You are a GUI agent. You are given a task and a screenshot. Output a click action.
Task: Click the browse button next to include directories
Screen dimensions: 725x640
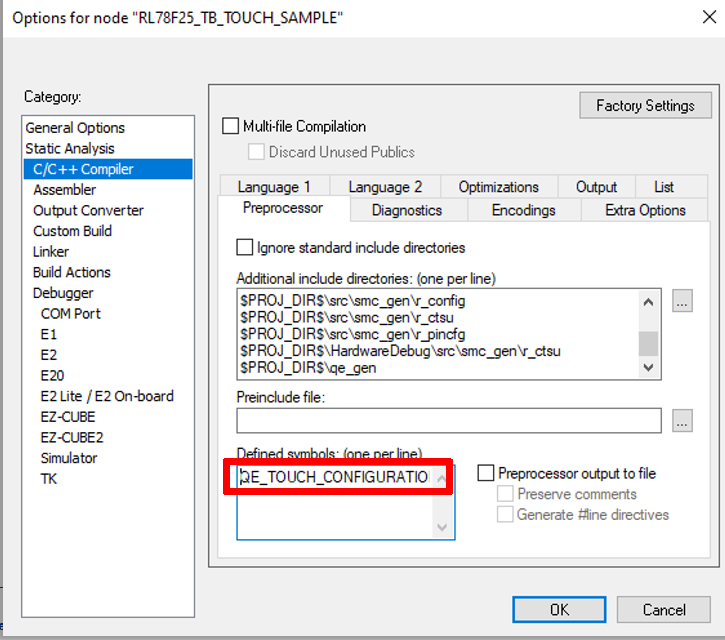click(x=682, y=301)
